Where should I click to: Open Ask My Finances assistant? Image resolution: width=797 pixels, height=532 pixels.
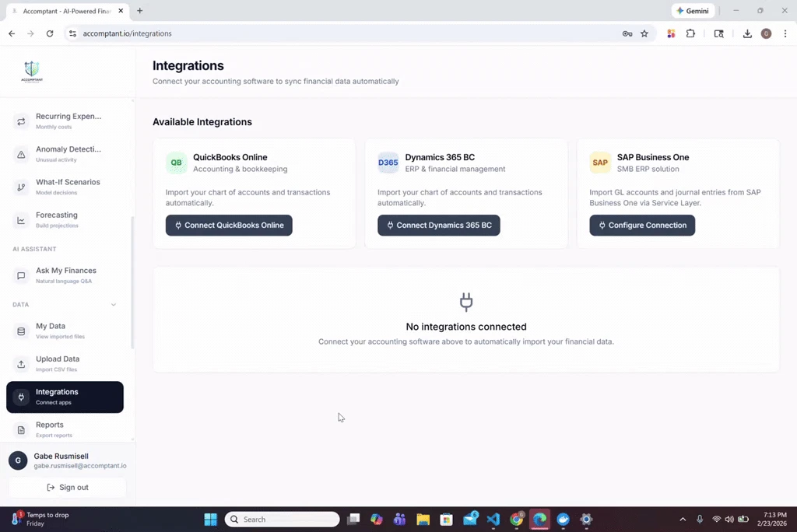click(65, 276)
